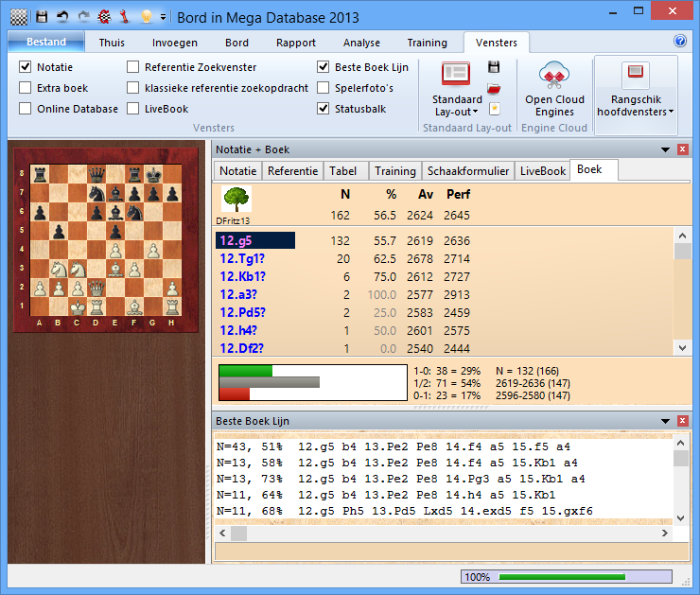Open the Rapport ribbon tab

coord(295,43)
